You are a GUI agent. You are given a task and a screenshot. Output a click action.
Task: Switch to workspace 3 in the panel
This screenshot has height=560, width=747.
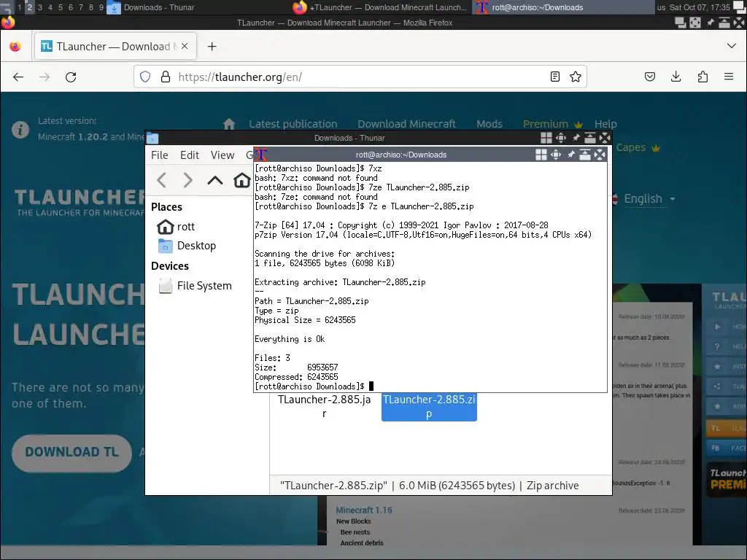click(40, 7)
